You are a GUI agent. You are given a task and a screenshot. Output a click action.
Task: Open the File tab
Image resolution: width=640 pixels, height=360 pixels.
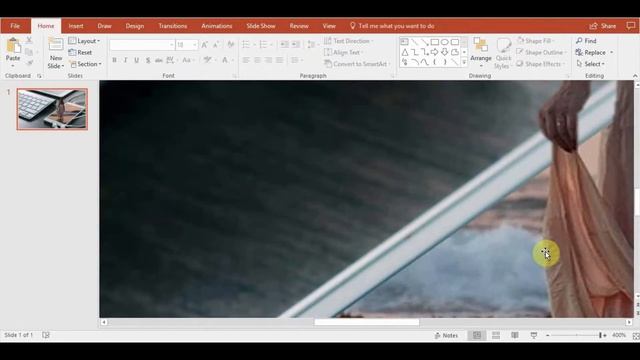click(x=15, y=26)
